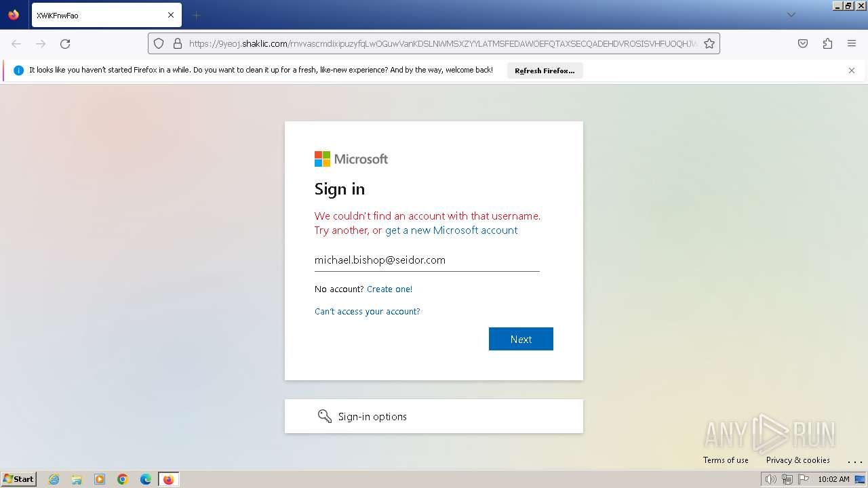Click the Sign in heading text

point(340,189)
